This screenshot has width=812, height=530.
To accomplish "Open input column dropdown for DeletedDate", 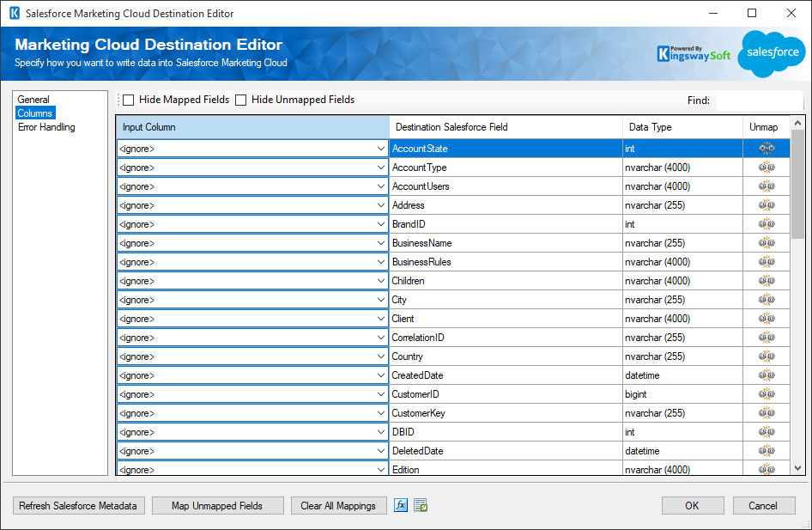I will pos(381,451).
